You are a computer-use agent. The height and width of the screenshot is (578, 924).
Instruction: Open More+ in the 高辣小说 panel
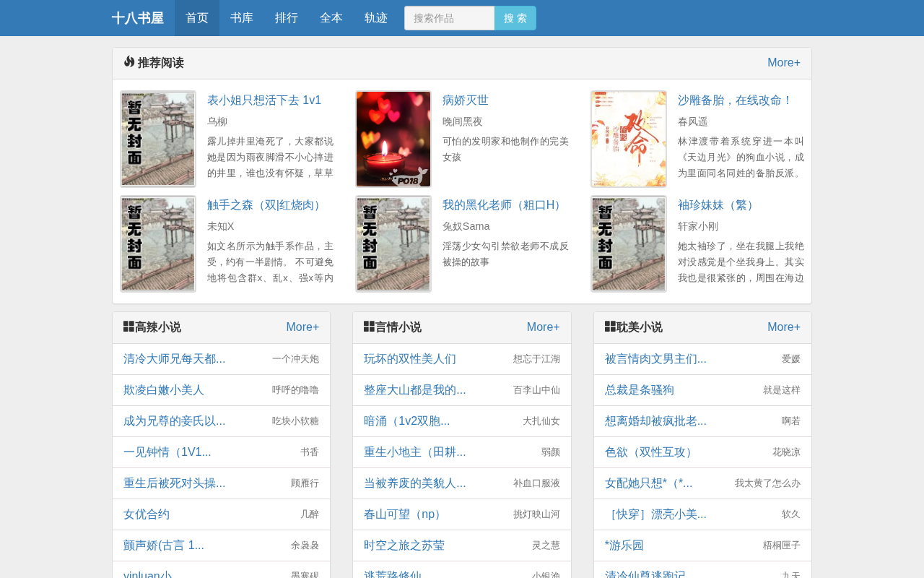pos(302,327)
